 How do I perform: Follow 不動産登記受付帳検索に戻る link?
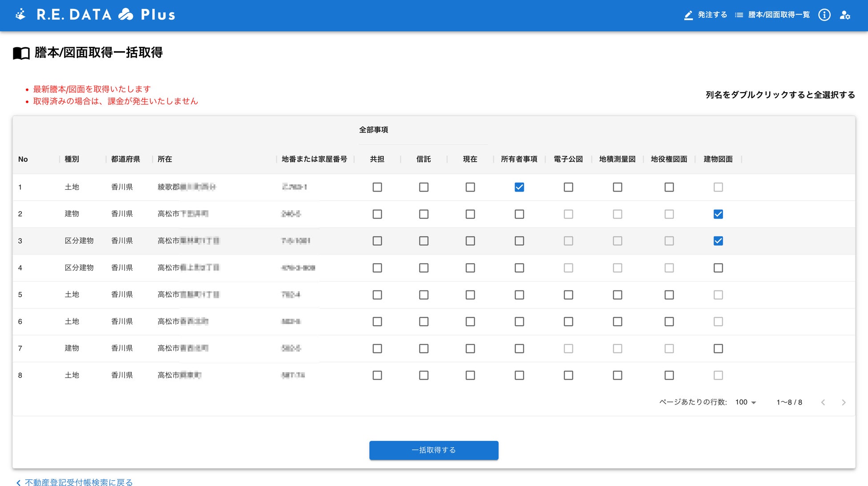(x=78, y=482)
